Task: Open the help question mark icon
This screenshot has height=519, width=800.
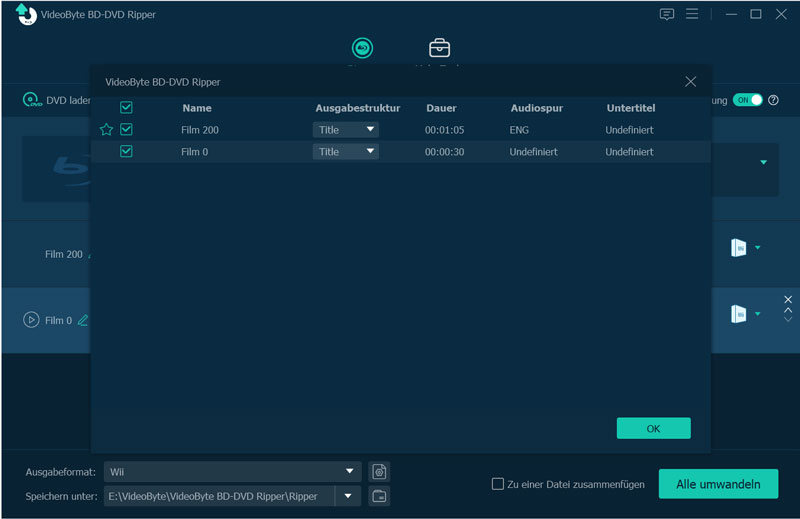Action: [x=773, y=100]
